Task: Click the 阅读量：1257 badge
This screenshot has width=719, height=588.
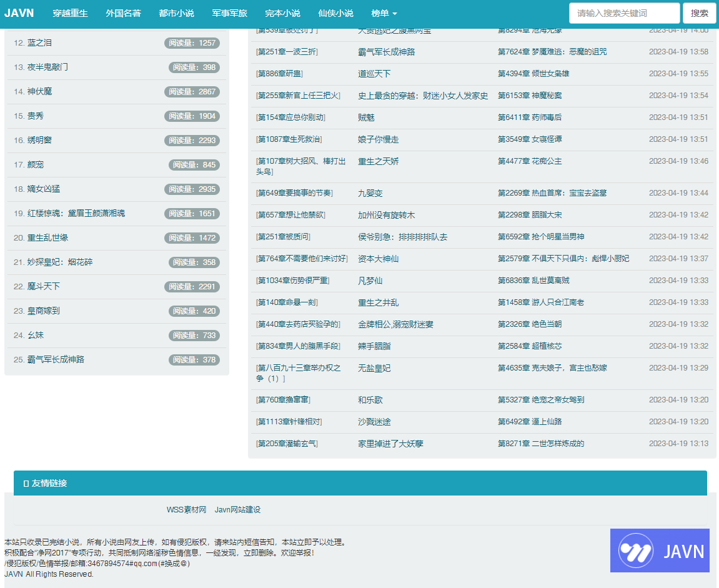Action: [192, 42]
